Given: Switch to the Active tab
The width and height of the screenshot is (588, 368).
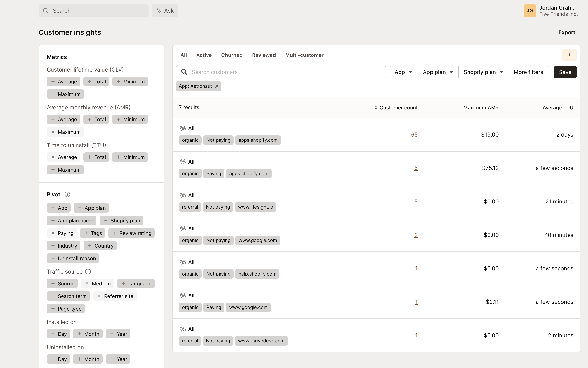Looking at the screenshot, I should click(204, 55).
